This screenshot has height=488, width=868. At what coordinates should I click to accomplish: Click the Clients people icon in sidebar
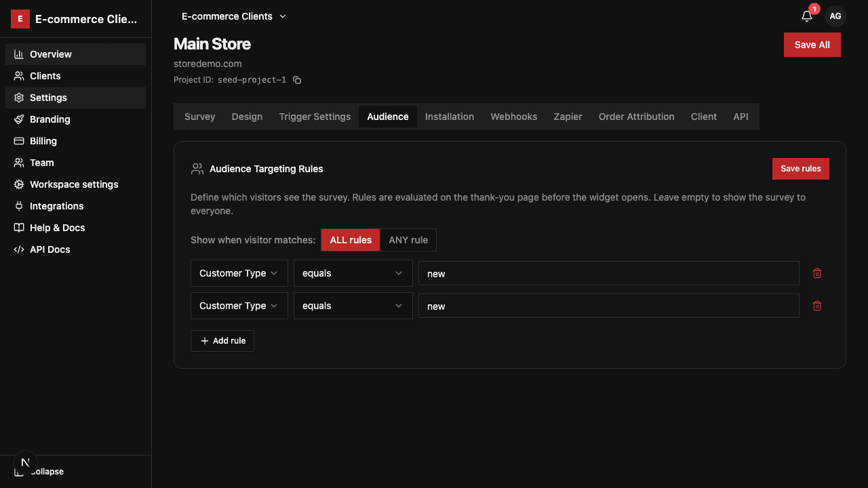tap(19, 76)
